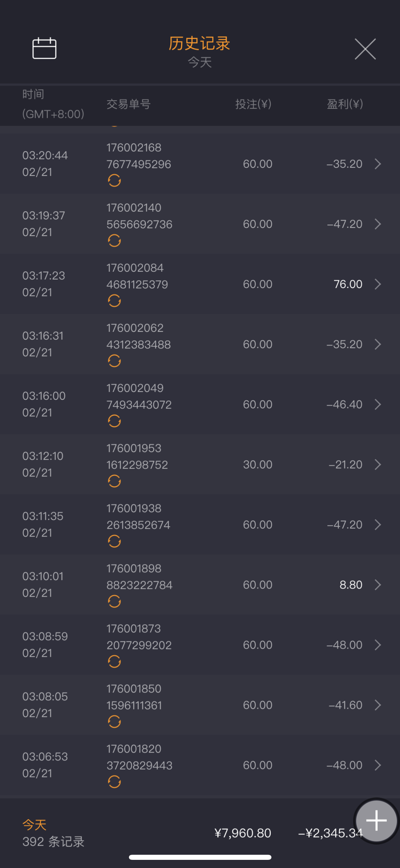Click replay icon for the 03:10:01 record
The width and height of the screenshot is (400, 868).
pyautogui.click(x=114, y=601)
